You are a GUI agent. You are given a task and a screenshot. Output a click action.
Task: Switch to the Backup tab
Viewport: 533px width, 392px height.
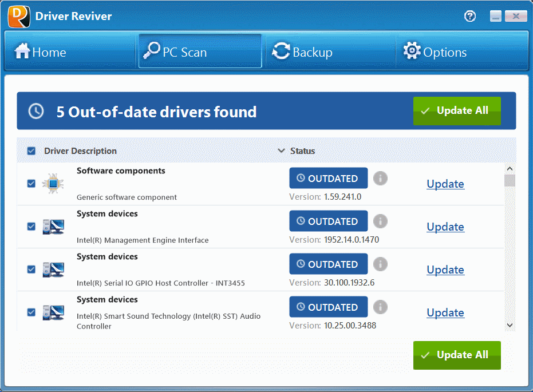pyautogui.click(x=302, y=52)
